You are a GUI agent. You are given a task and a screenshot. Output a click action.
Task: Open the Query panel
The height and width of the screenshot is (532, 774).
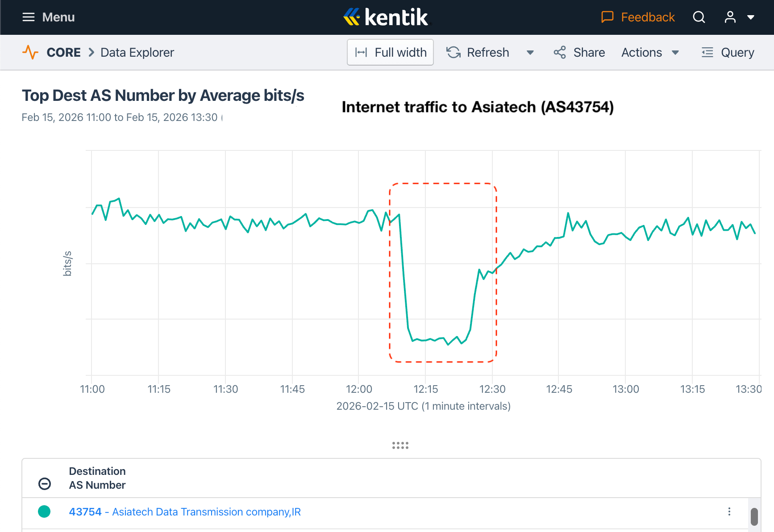pos(728,52)
